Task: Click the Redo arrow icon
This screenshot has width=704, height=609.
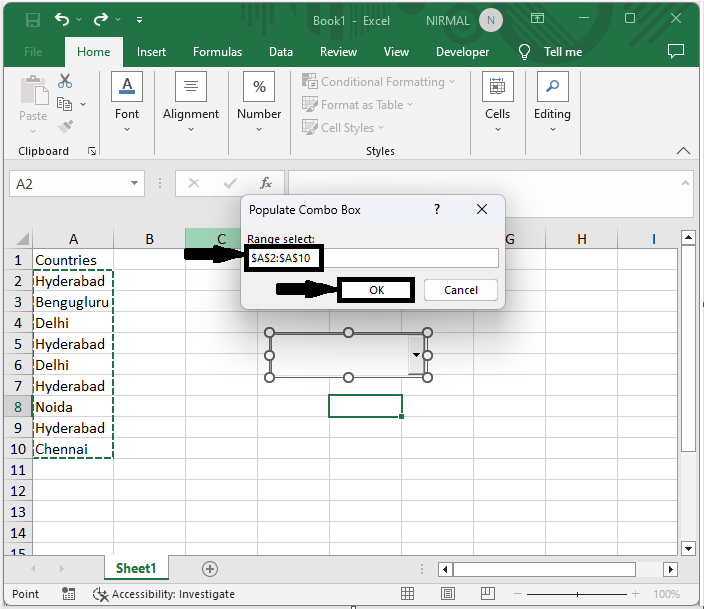Action: [100, 20]
